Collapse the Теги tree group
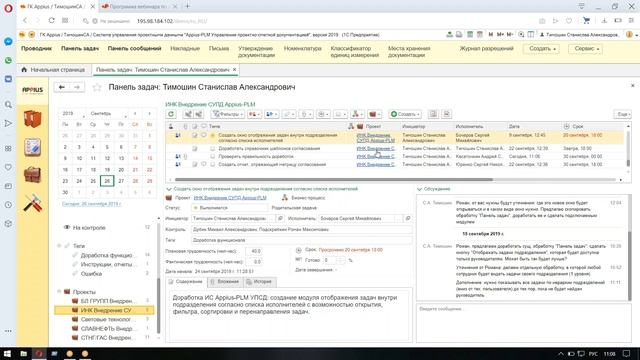This screenshot has width=640, height=360. pyautogui.click(x=59, y=246)
